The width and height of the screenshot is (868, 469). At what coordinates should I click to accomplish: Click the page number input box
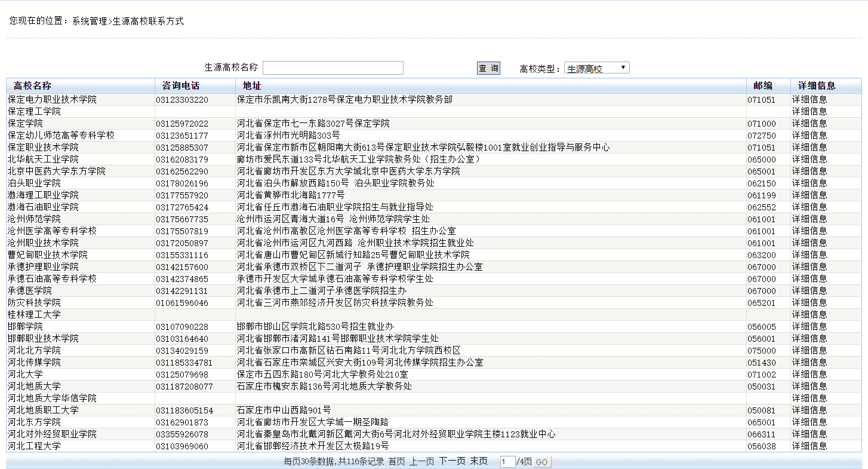(507, 462)
